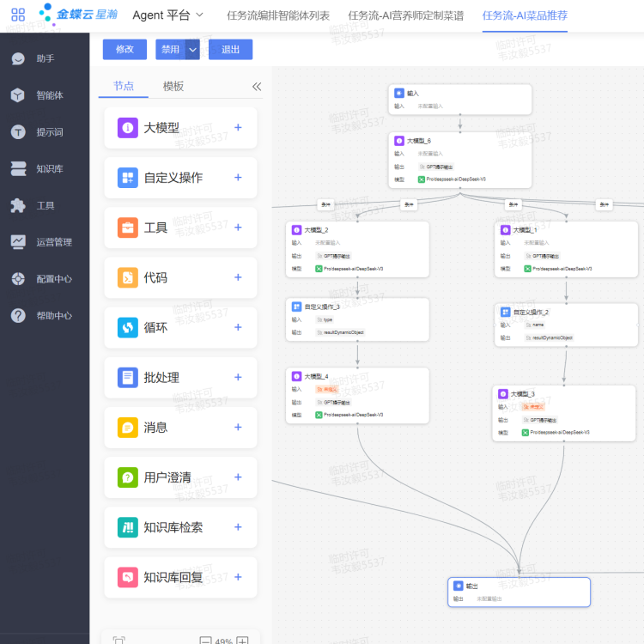
Task: Click the pink 知识库回复 icon
Action: tap(128, 577)
